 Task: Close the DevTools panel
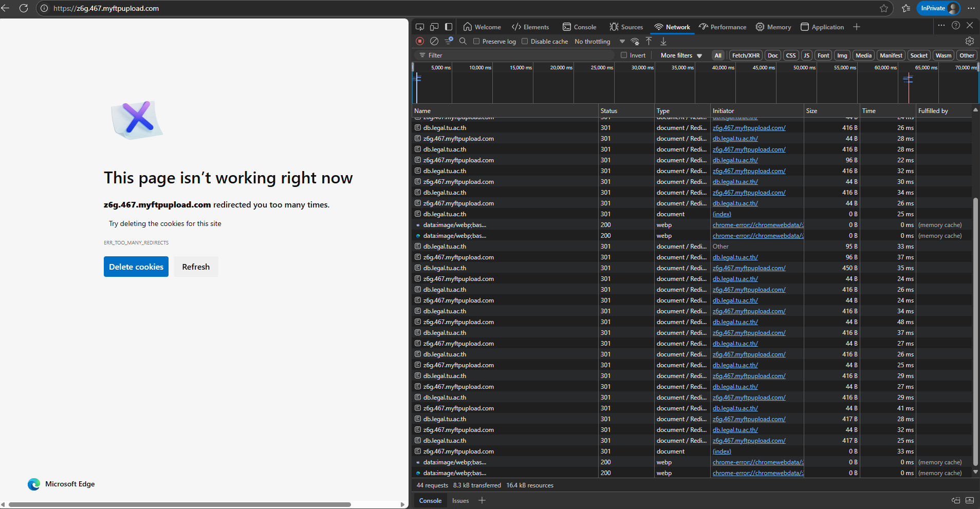[x=970, y=26]
